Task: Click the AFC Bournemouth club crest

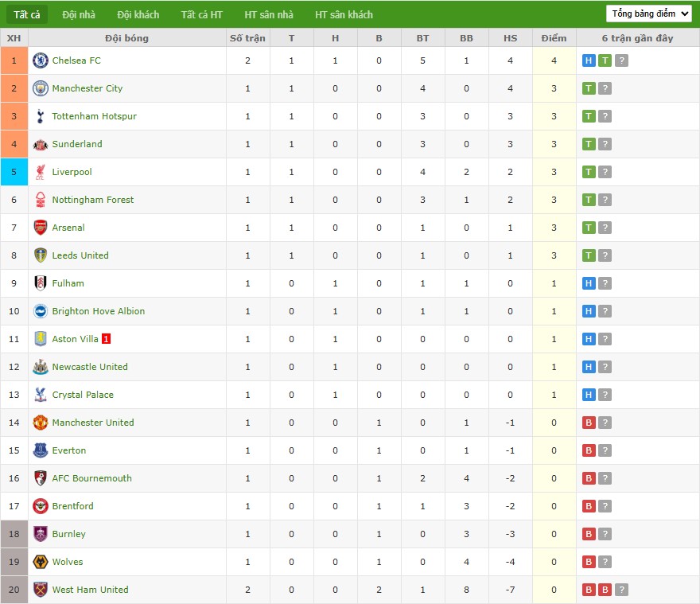Action: point(41,478)
